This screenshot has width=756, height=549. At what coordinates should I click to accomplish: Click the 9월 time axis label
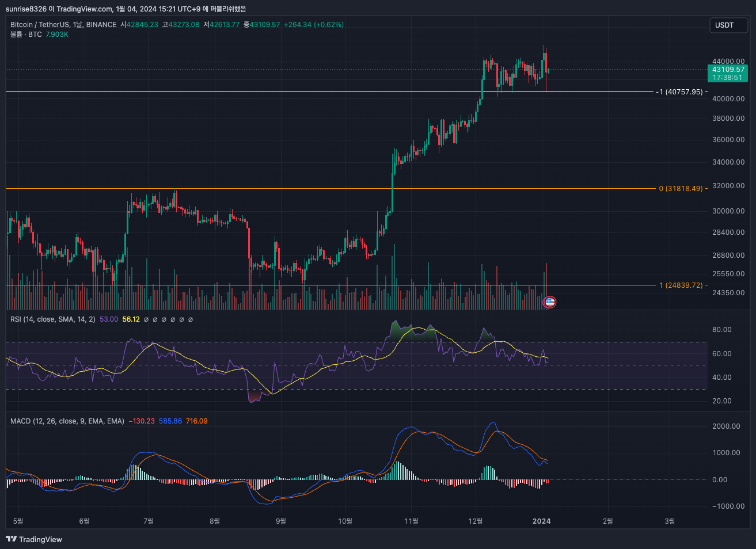[x=281, y=521]
